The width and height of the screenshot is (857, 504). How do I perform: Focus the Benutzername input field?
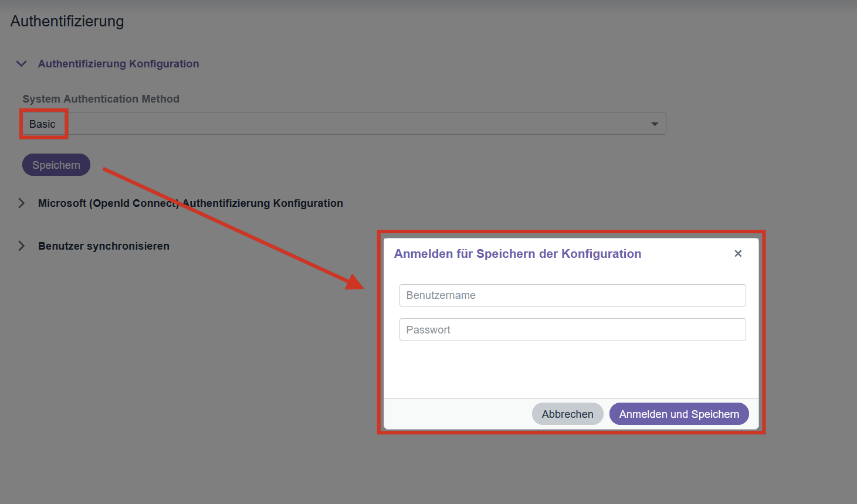(572, 295)
